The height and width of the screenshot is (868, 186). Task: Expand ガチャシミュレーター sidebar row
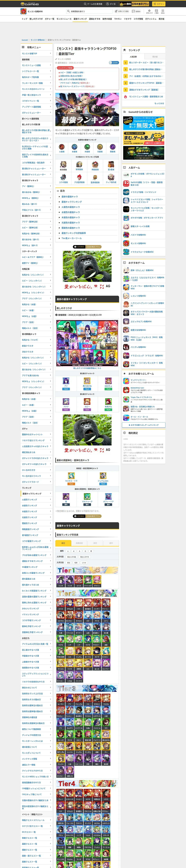[37, 113]
